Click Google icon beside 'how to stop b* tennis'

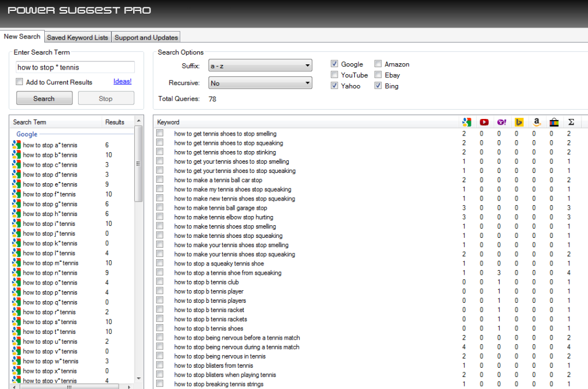tap(17, 155)
